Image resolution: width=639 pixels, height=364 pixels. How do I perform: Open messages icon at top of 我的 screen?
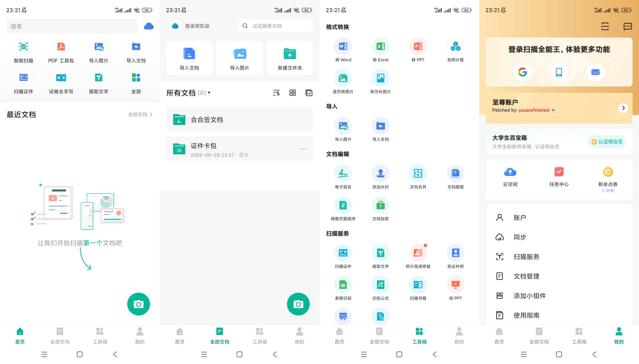tap(628, 26)
